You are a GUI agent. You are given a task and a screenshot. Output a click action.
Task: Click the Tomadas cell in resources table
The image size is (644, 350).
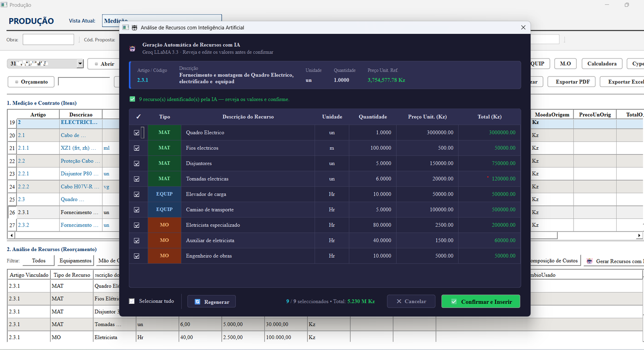[114, 324]
